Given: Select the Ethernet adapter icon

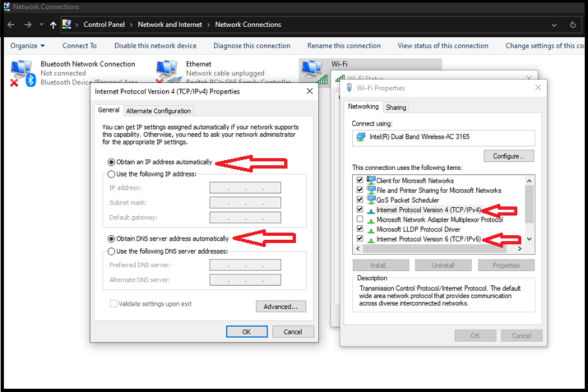Looking at the screenshot, I should (167, 71).
